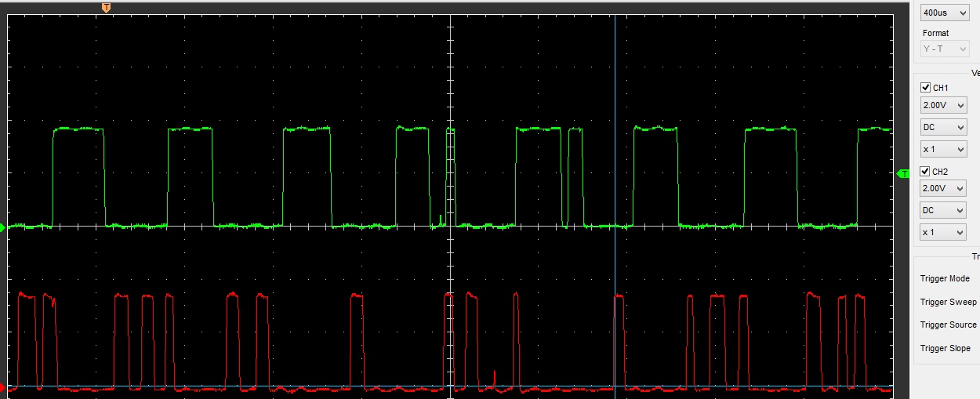Toggle the CH2 channel checkbox
Screen dimensions: 980x399
926,172
